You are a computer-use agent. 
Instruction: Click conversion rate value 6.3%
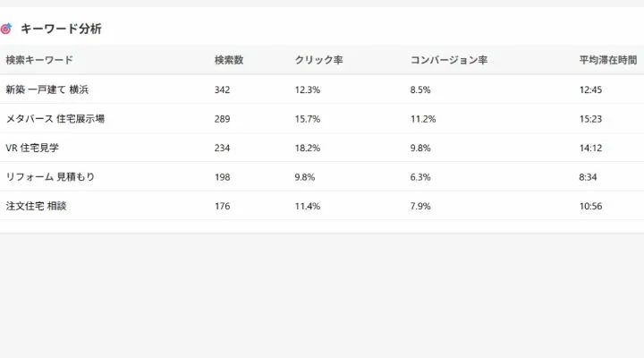pos(420,177)
